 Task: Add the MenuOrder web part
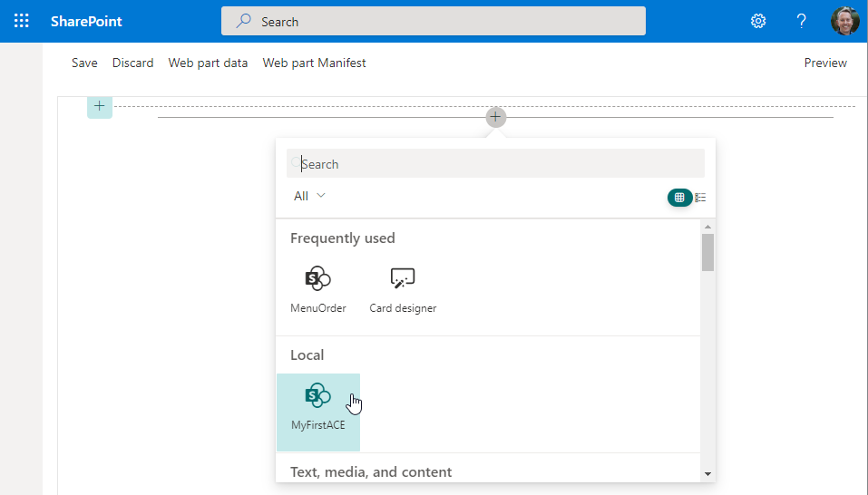[317, 289]
